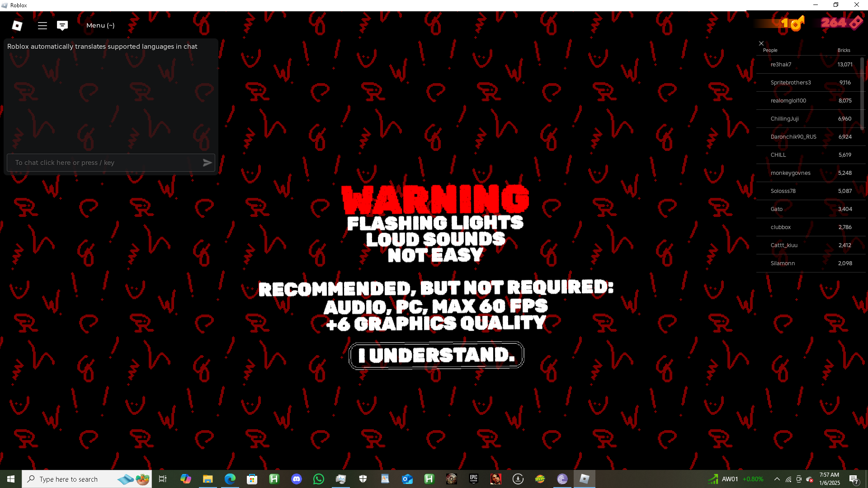Click the red bricks counter icon
The width and height of the screenshot is (868, 488).
(x=855, y=23)
